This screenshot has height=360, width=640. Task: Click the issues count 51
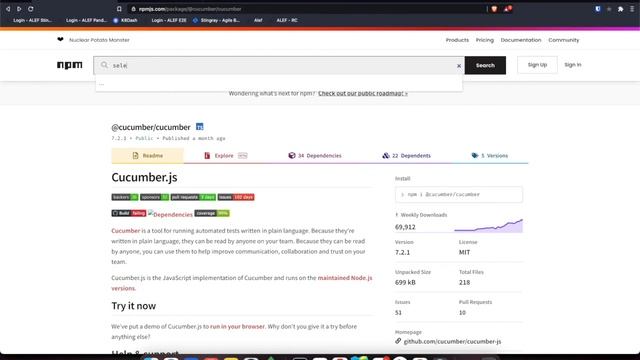pyautogui.click(x=398, y=313)
